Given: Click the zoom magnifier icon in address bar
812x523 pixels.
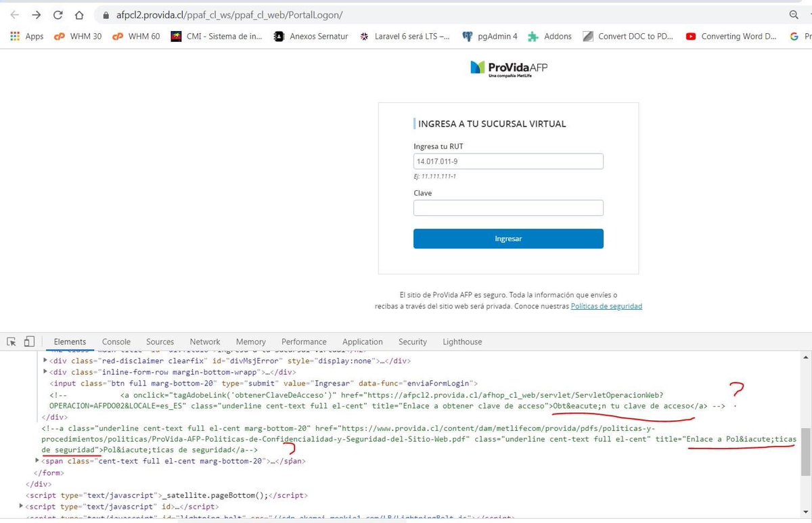Looking at the screenshot, I should coord(794,15).
